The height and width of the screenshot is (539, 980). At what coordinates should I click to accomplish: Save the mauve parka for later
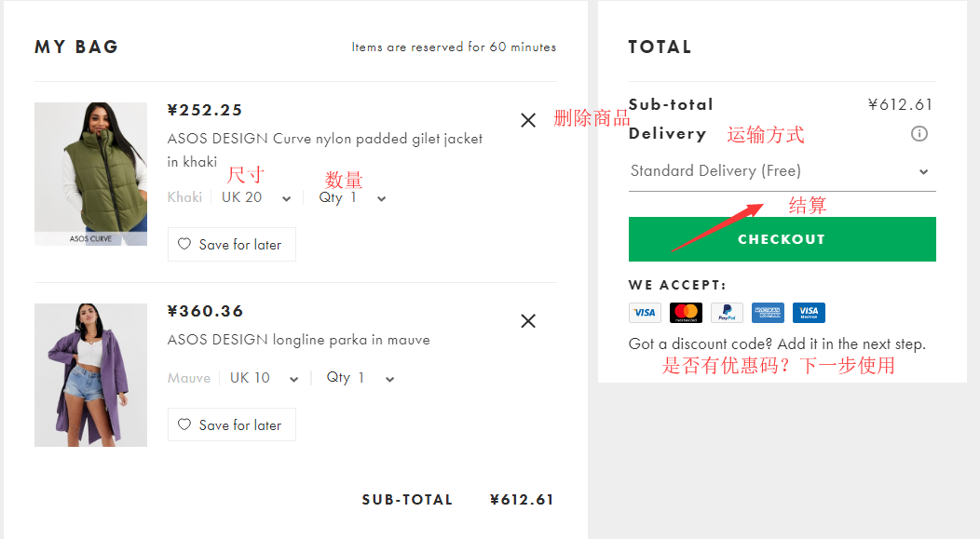pyautogui.click(x=231, y=425)
